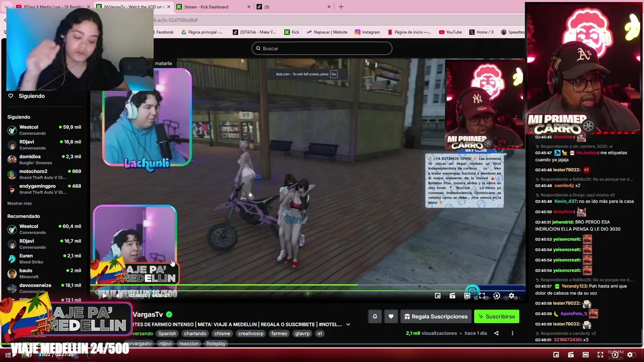644x362 pixels.
Task: Open the Kick bookmark
Action: (x=292, y=32)
